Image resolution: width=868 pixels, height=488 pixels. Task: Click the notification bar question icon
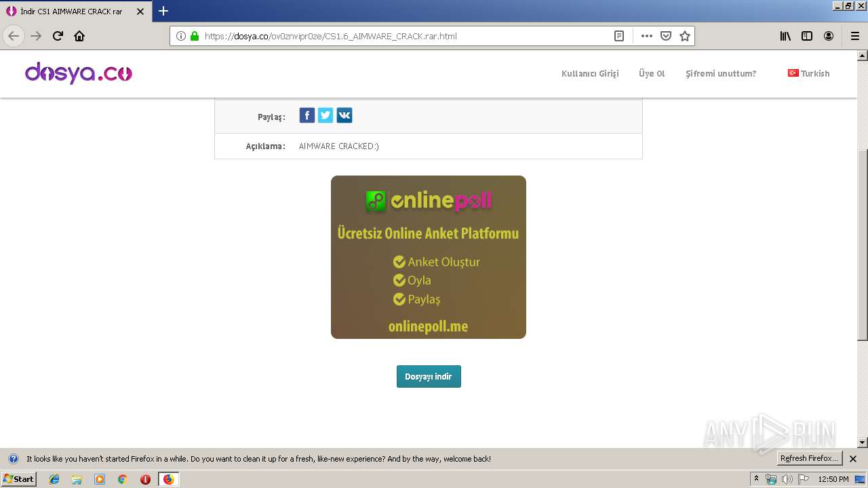click(13, 459)
